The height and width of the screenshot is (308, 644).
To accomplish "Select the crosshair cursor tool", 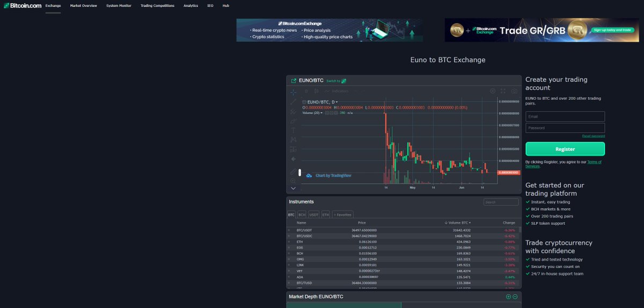I will click(x=293, y=92).
